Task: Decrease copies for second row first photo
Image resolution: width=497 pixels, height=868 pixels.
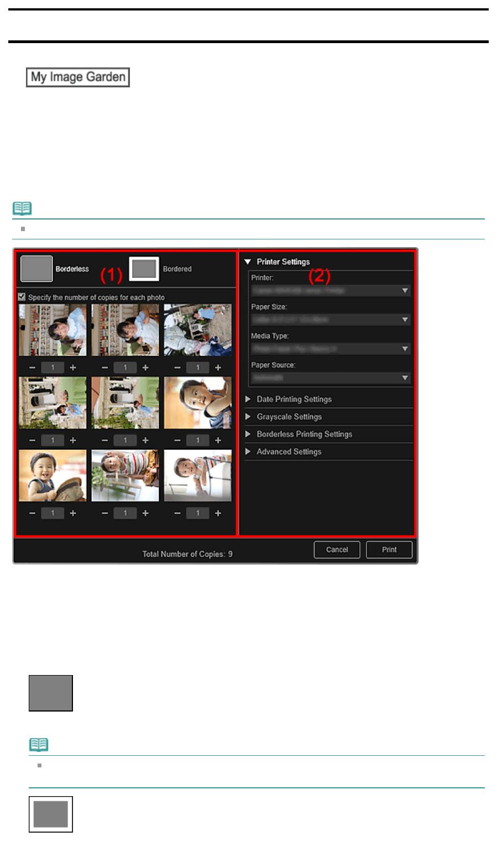Action: (32, 441)
